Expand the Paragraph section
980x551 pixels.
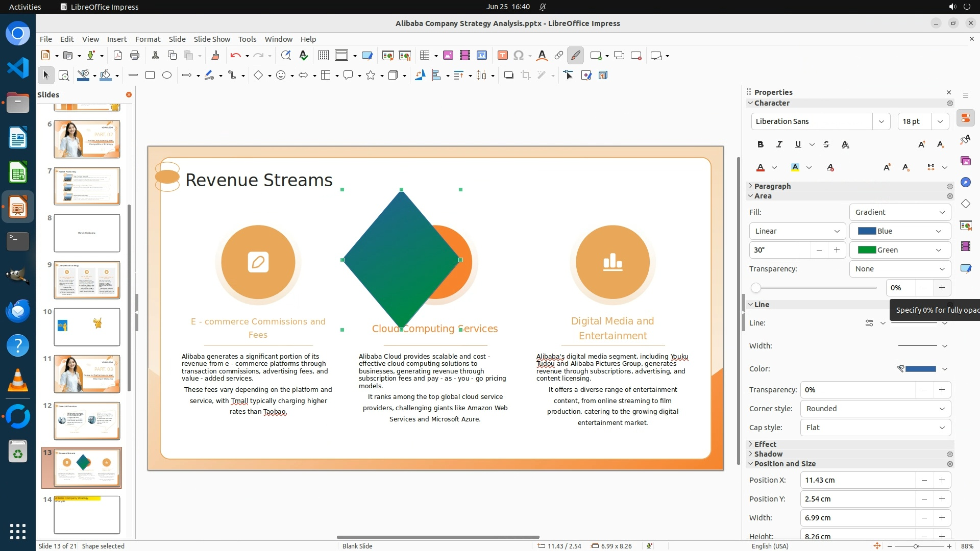(x=772, y=186)
